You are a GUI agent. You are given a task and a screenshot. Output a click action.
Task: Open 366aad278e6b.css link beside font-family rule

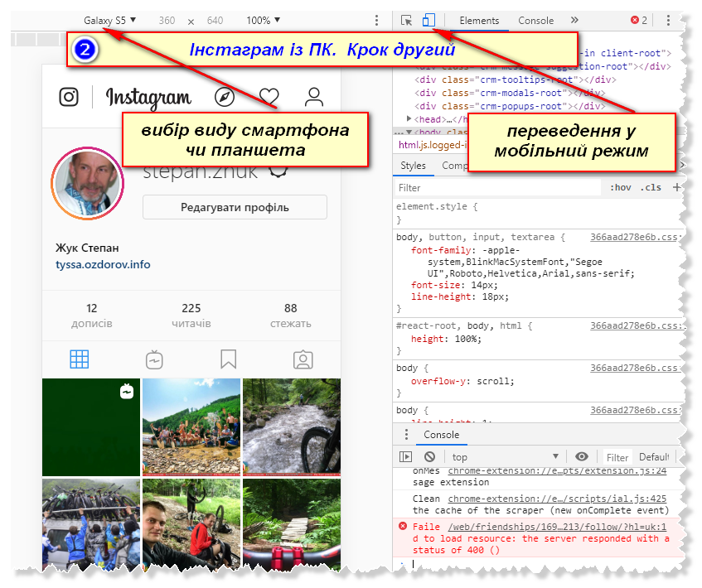pyautogui.click(x=634, y=237)
